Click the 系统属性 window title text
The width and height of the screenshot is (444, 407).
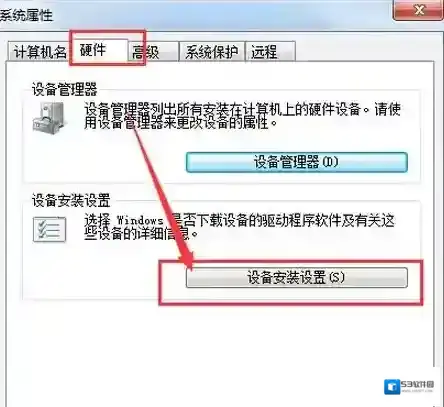point(26,15)
